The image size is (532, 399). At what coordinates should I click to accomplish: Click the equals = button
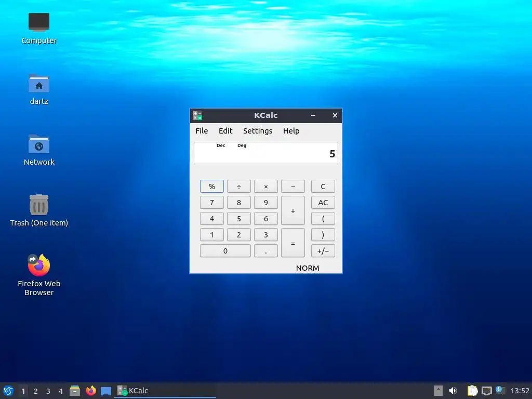coord(293,243)
